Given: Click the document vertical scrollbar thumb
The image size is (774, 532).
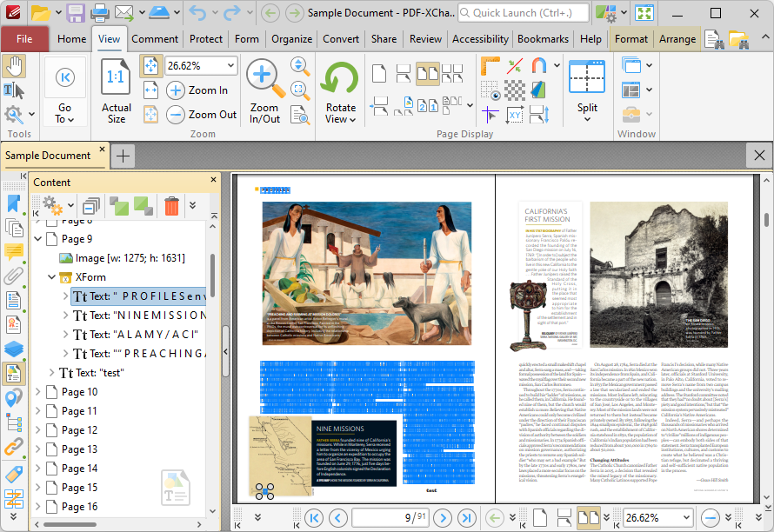Looking at the screenshot, I should 766,218.
